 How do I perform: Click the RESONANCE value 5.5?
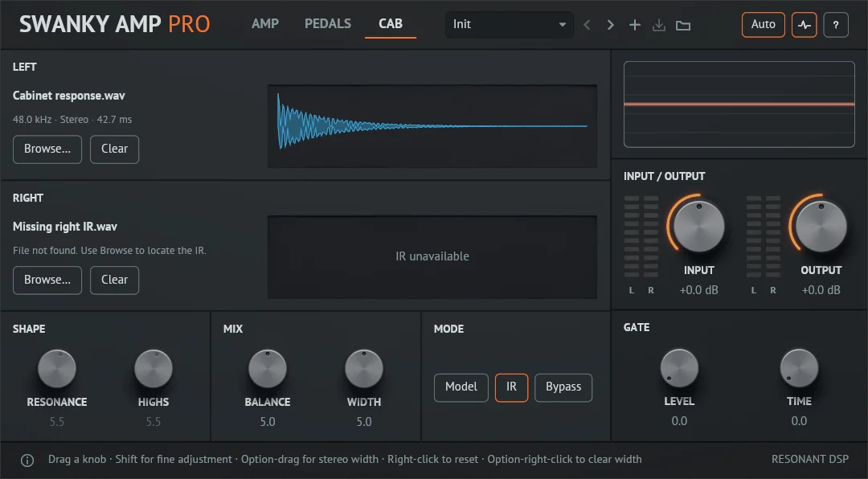56,422
